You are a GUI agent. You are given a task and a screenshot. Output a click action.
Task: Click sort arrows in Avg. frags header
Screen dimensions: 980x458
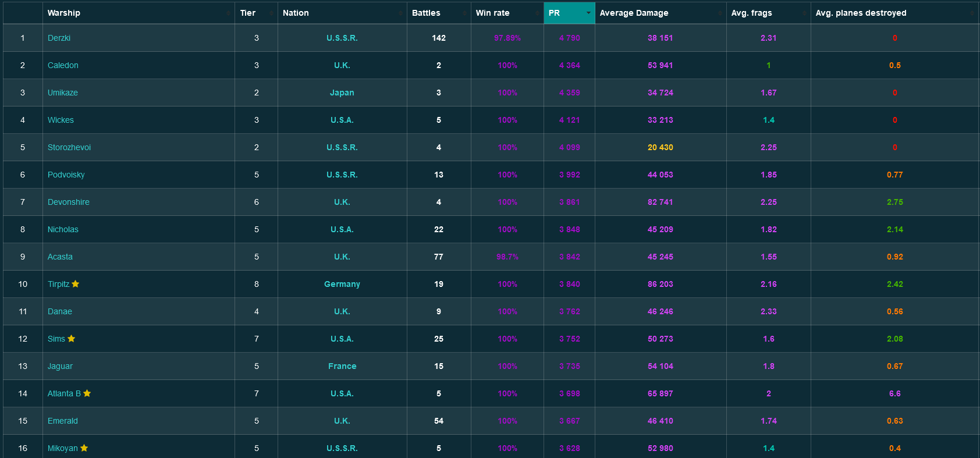tap(804, 13)
